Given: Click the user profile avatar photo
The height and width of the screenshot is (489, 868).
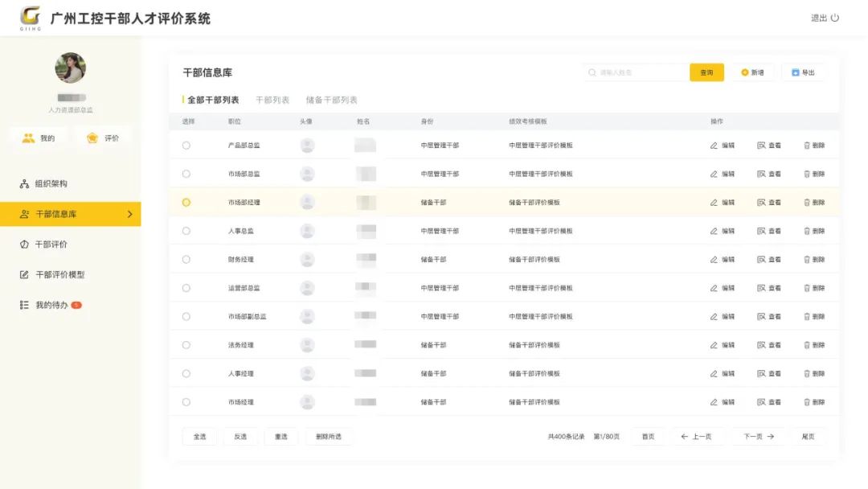Looking at the screenshot, I should click(x=71, y=68).
